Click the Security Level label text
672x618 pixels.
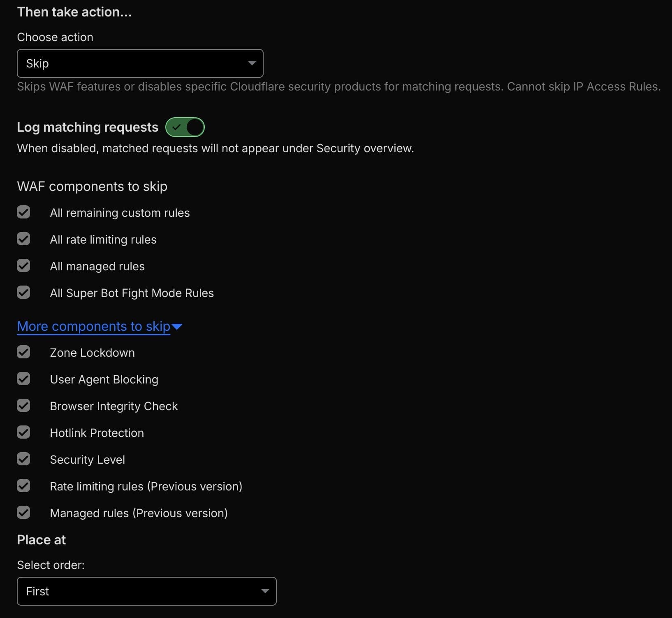87,460
